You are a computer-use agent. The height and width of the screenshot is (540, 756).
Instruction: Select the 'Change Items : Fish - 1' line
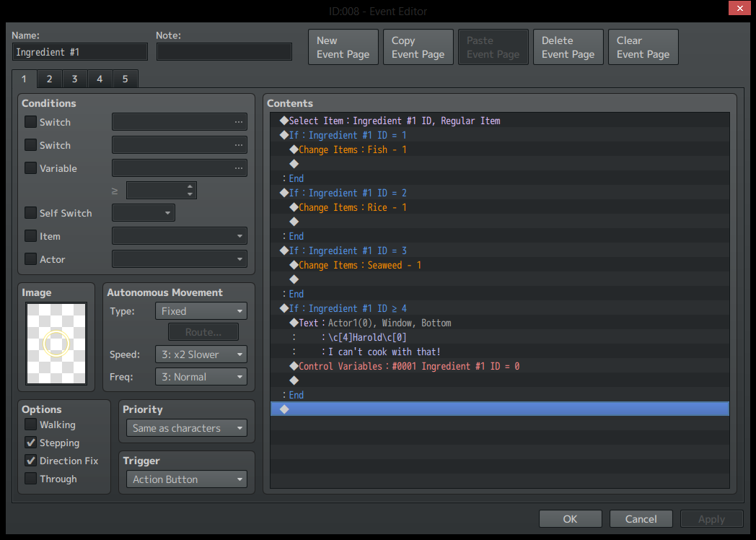point(500,149)
